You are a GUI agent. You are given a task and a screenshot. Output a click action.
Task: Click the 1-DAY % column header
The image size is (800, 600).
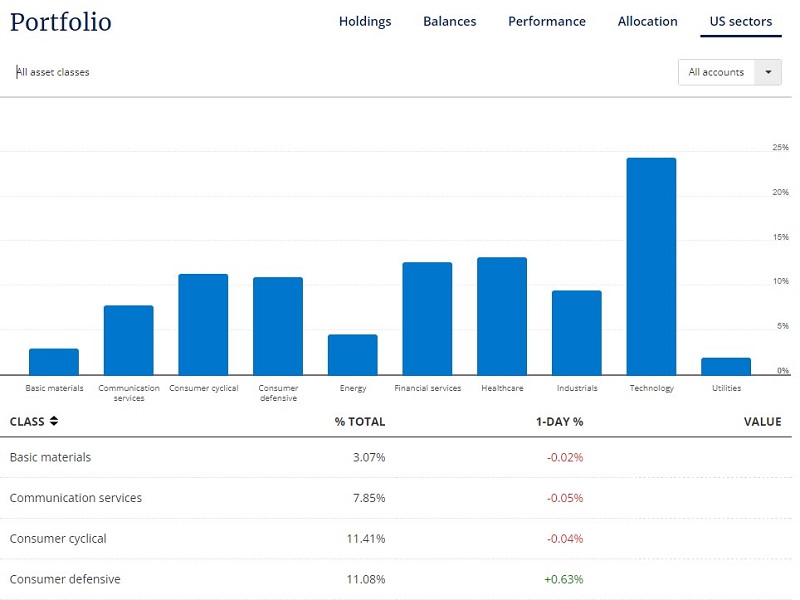(x=559, y=421)
